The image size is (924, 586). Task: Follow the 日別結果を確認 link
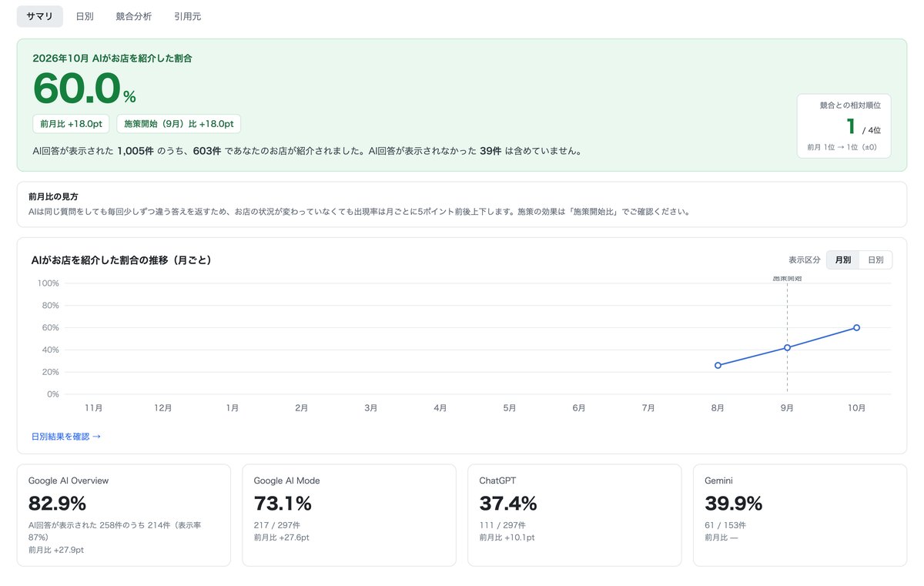point(66,437)
